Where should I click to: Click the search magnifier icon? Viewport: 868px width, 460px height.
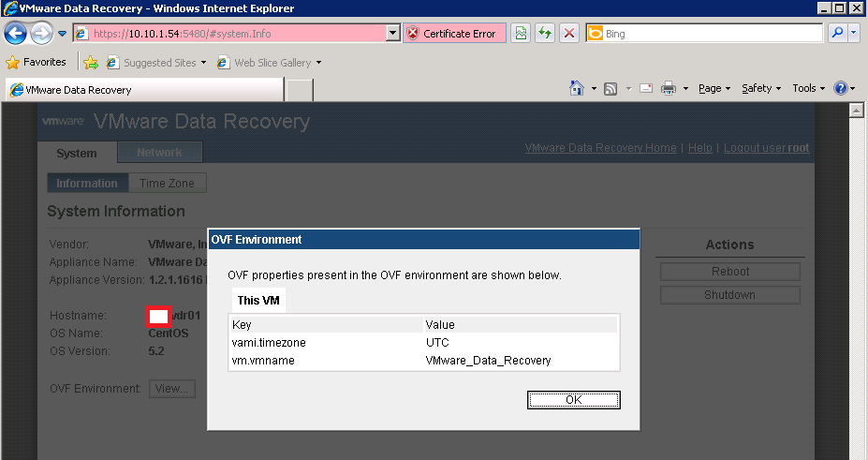(x=837, y=34)
